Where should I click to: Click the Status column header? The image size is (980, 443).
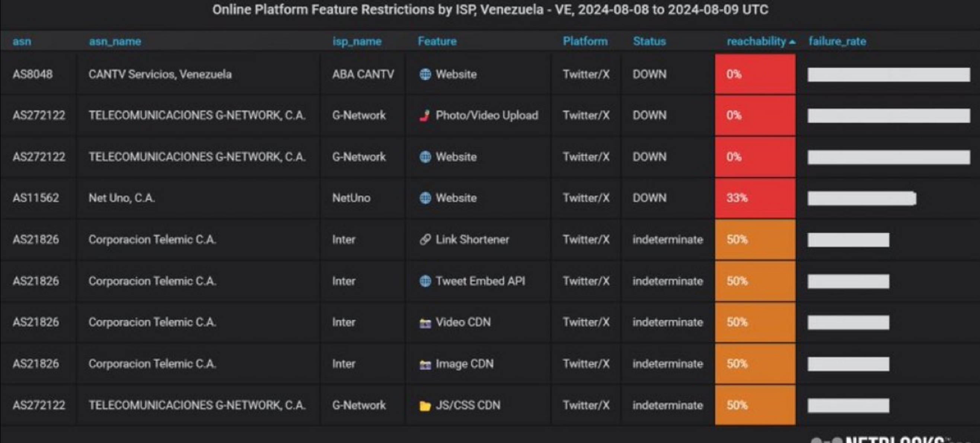tap(649, 41)
